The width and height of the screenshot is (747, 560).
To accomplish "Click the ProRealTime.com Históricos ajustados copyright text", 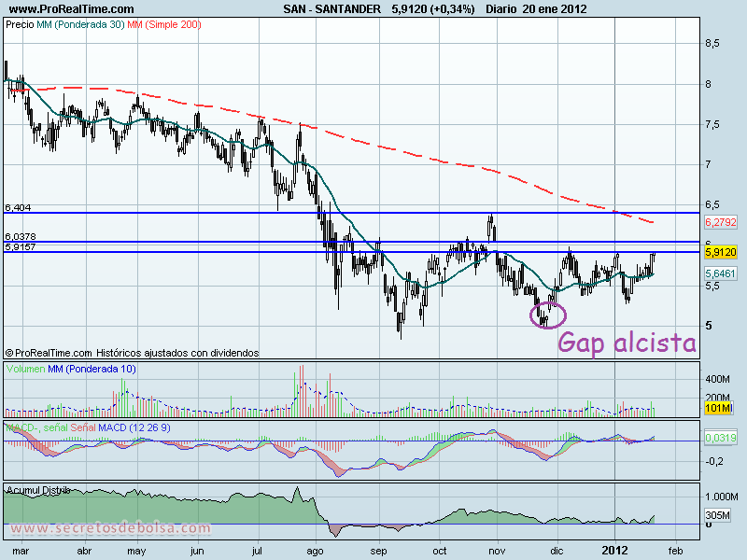I will tap(132, 353).
